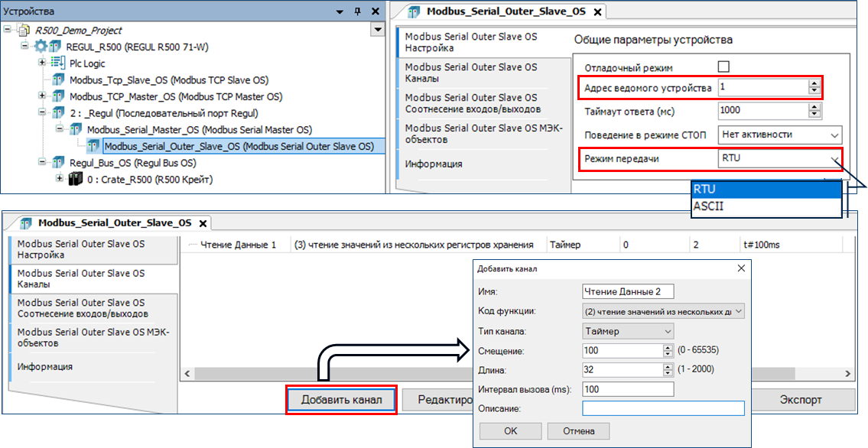Viewport: 868px width, 448px height.
Task: Expand the Modbus_TCP_Master_OS tree node
Action: [x=42, y=97]
